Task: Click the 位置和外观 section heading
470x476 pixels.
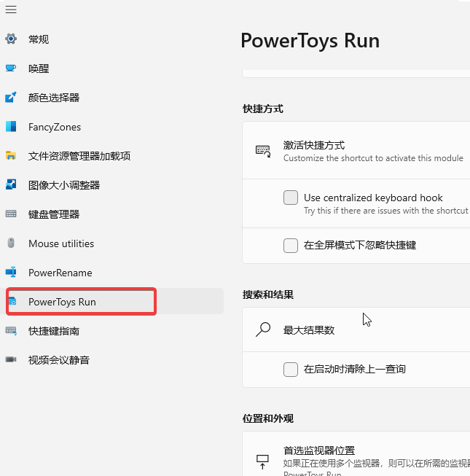Action: (268, 418)
